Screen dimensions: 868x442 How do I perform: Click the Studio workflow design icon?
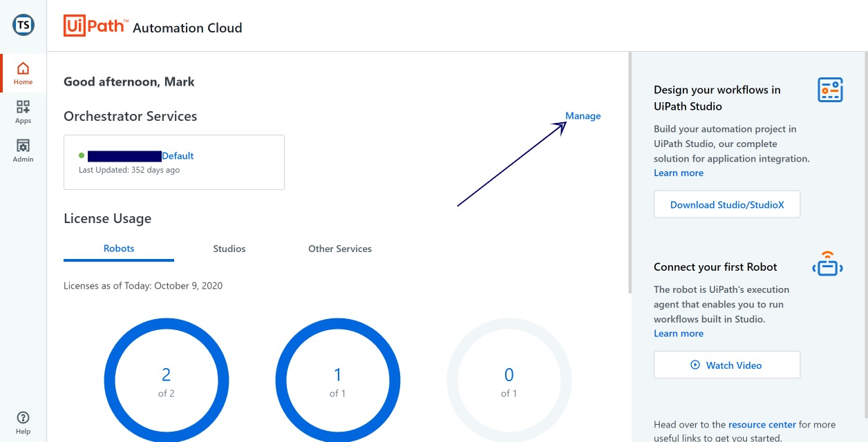(830, 90)
